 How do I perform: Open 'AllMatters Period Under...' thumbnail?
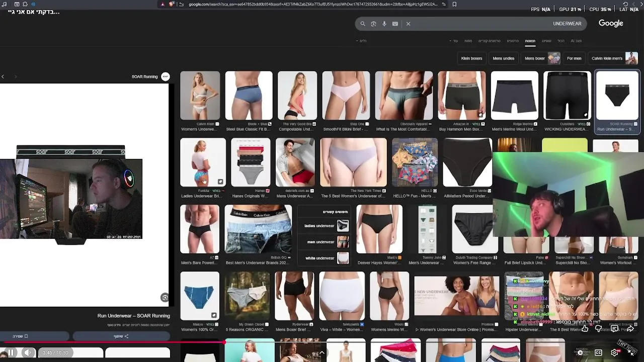(467, 162)
